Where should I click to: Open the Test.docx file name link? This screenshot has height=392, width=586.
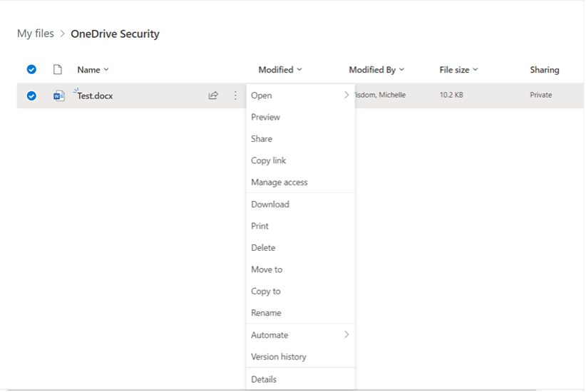[x=95, y=96]
